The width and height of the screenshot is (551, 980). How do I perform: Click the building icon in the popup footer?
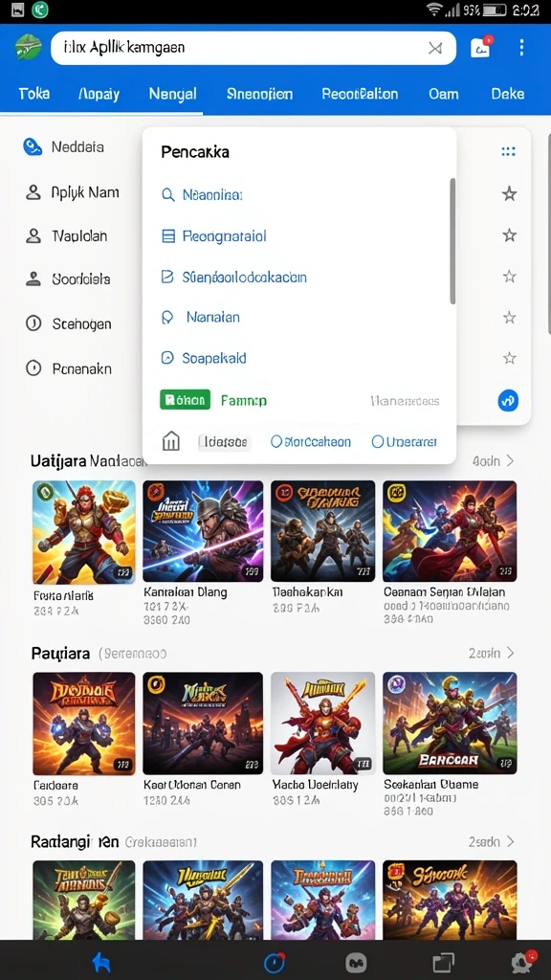click(170, 441)
